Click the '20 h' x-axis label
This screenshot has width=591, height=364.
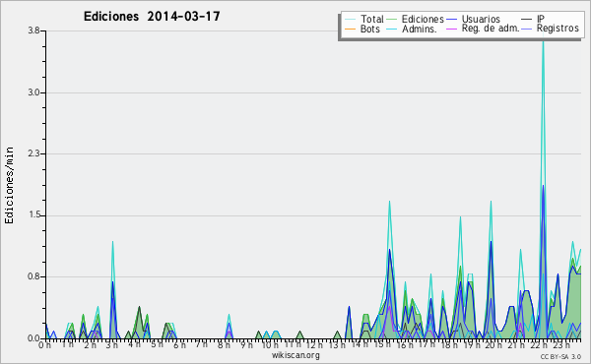click(494, 345)
